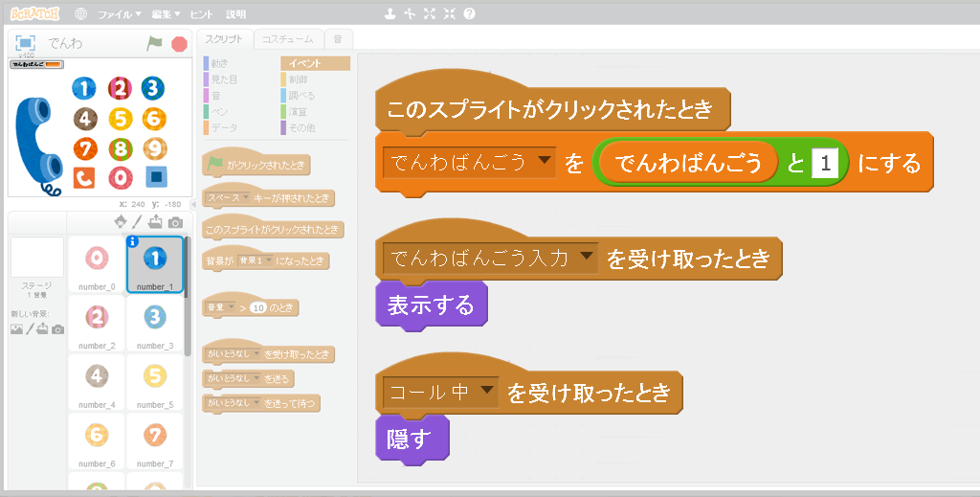Screen dimensions: 980x497
Task: Open the ファイル menu
Action: [x=119, y=13]
